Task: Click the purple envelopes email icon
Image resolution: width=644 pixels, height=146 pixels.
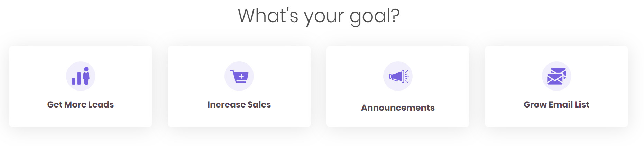Action: click(x=556, y=76)
